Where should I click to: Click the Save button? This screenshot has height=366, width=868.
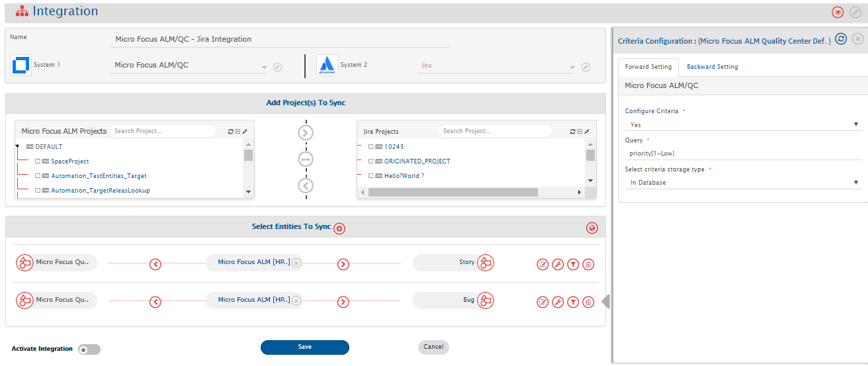coord(304,347)
